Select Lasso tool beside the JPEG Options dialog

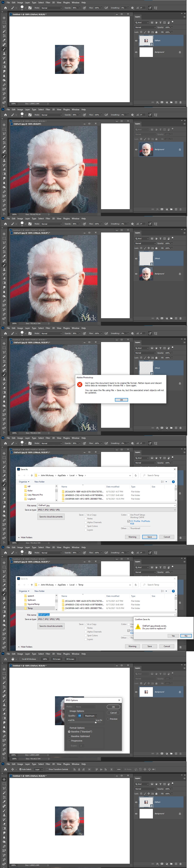point(4,678)
